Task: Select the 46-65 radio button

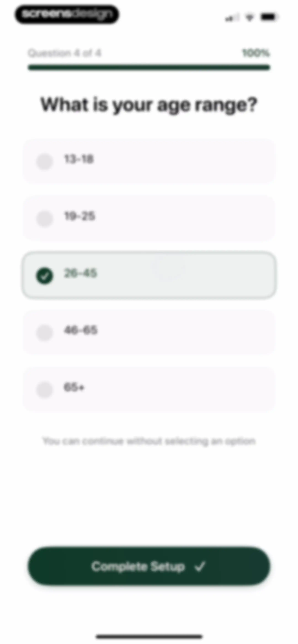Action: click(x=45, y=333)
